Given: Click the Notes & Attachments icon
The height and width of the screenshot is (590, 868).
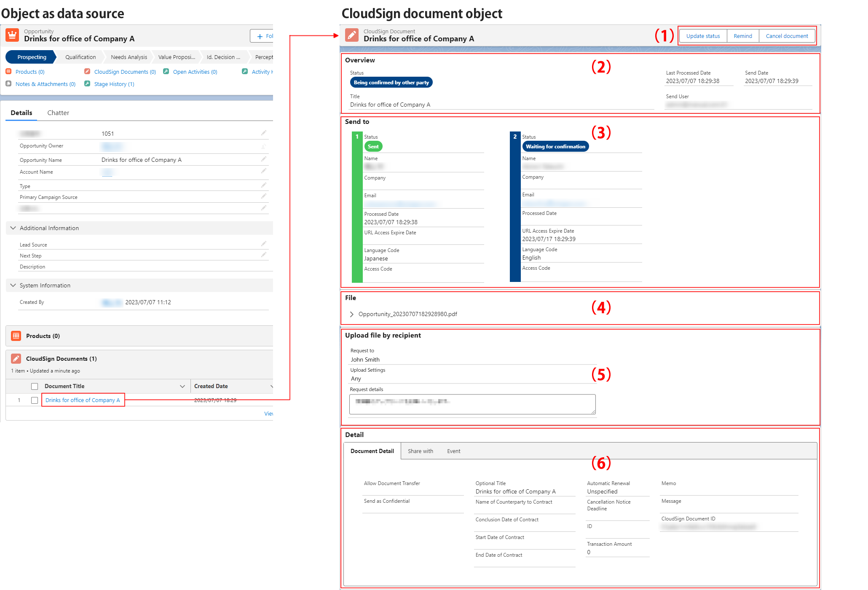Looking at the screenshot, I should click(8, 83).
